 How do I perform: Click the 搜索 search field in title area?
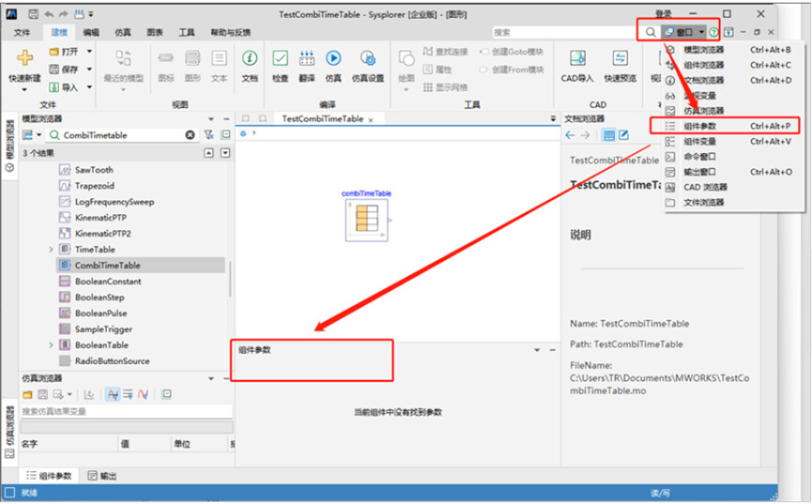tap(564, 32)
